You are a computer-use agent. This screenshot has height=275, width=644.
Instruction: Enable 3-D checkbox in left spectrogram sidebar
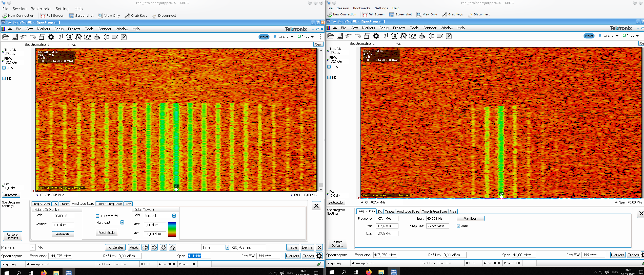coord(4,79)
